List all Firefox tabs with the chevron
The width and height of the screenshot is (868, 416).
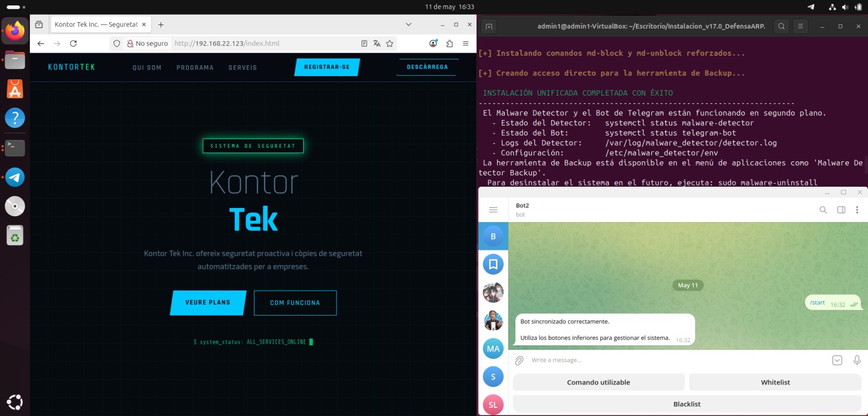pyautogui.click(x=409, y=24)
